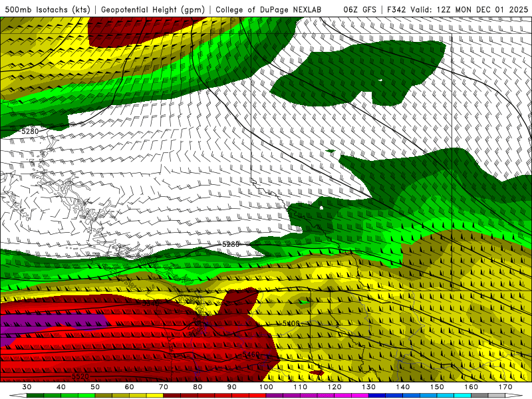Click the white left arrow end of color bar
This screenshot has height=399, width=532.
[x=19, y=396]
